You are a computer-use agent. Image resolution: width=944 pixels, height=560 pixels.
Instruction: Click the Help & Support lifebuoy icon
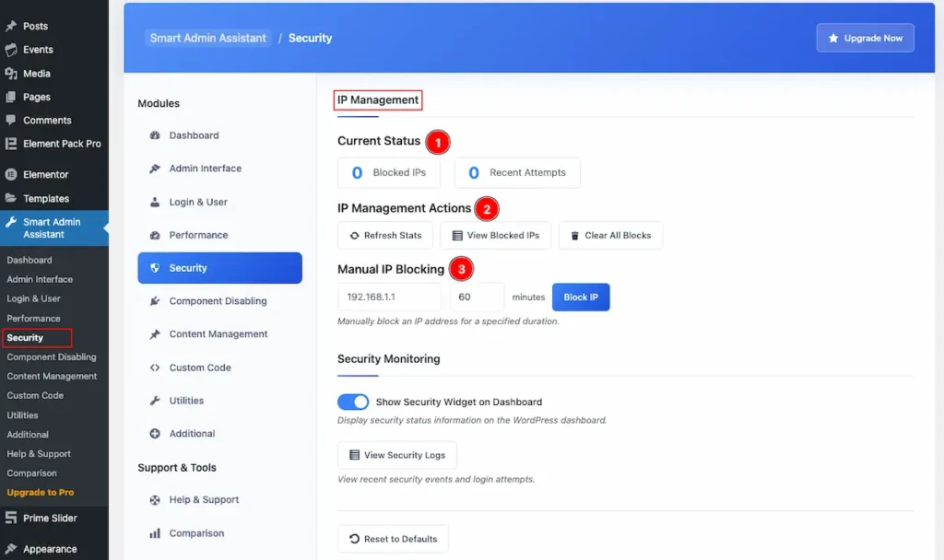click(155, 500)
